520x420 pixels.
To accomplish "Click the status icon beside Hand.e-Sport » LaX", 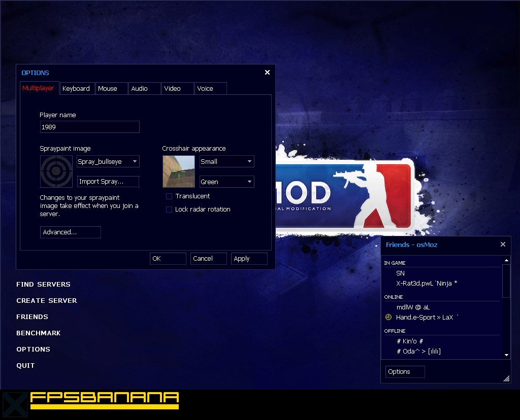I will click(387, 317).
